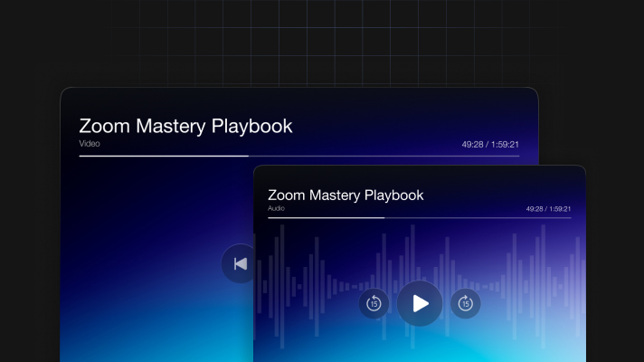Click the video player progress bar's played section
644x362 pixels.
click(163, 156)
